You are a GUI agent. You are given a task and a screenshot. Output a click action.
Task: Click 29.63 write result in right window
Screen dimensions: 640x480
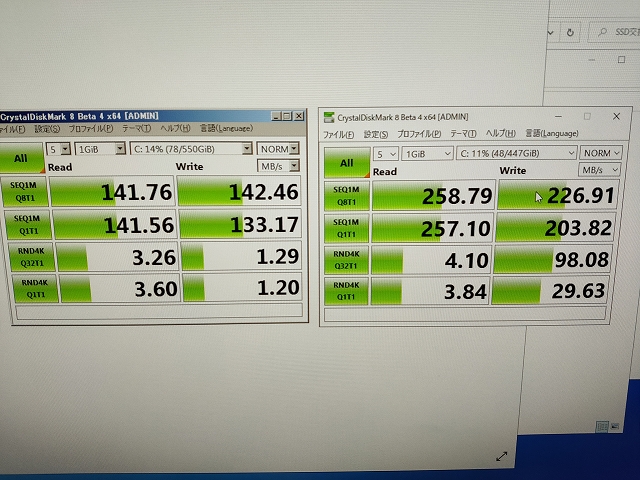click(551, 291)
